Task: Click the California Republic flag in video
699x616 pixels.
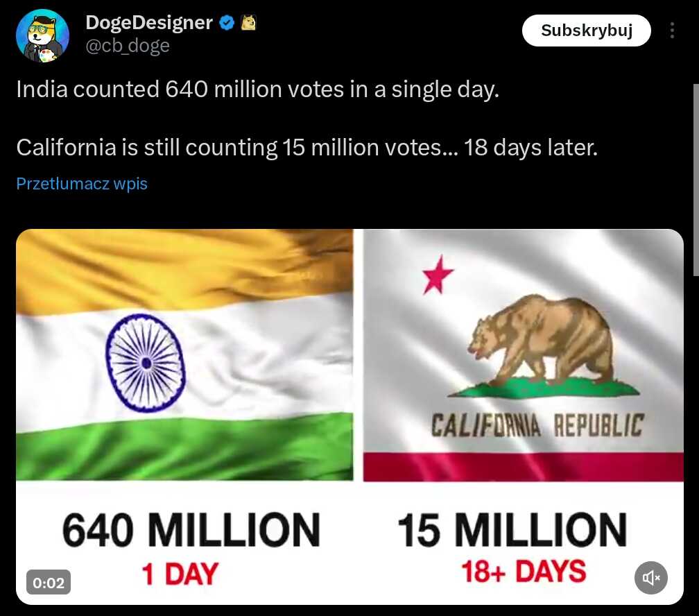Action: [x=524, y=355]
